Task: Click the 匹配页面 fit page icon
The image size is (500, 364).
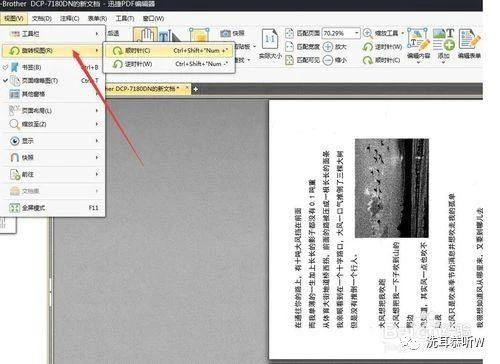Action: [x=289, y=33]
